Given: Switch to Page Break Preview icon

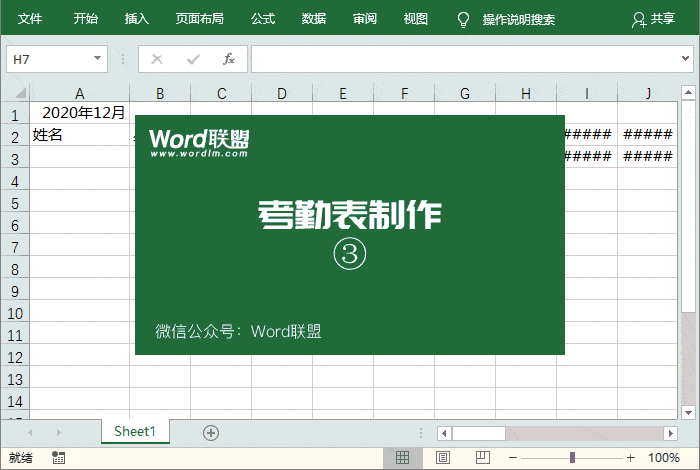Looking at the screenshot, I should coord(482,458).
